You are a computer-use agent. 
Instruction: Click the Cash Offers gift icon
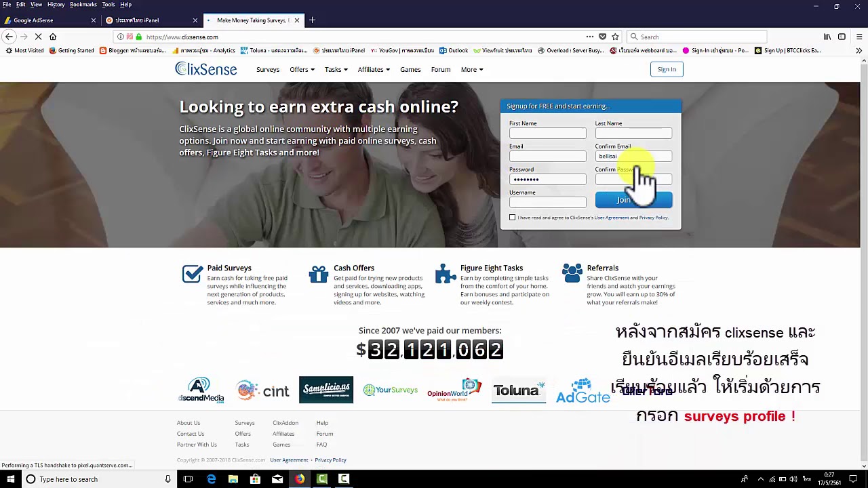318,274
